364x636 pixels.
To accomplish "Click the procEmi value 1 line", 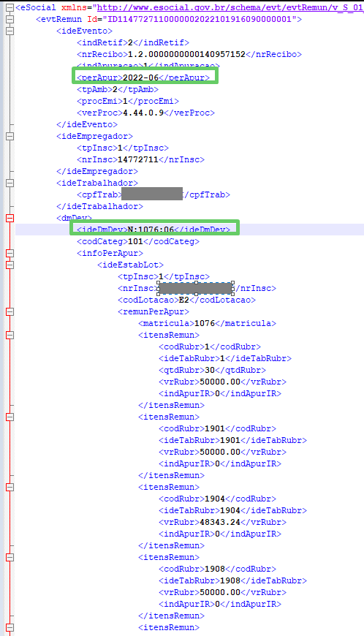I will point(128,101).
